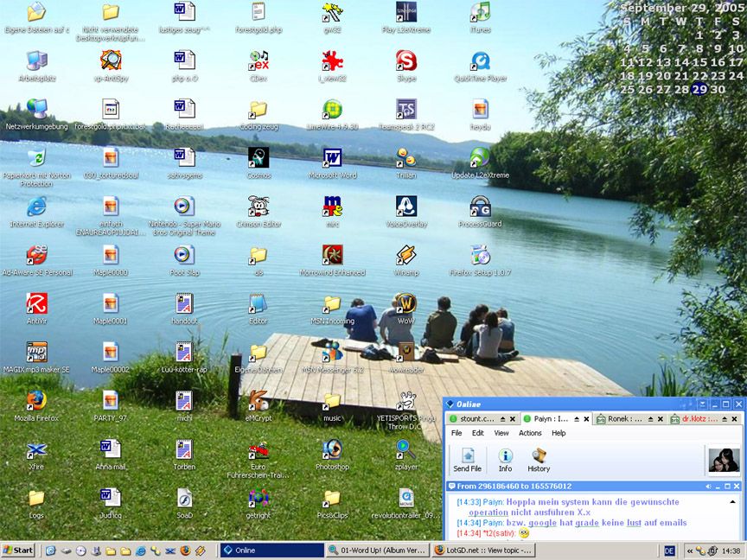
Task: Close the Ronek chat tab
Action: tap(661, 419)
